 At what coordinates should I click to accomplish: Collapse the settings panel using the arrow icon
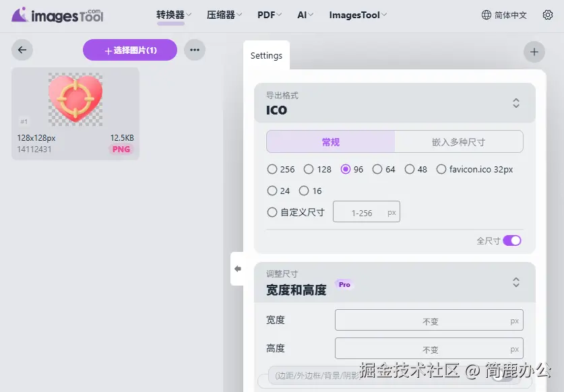238,268
